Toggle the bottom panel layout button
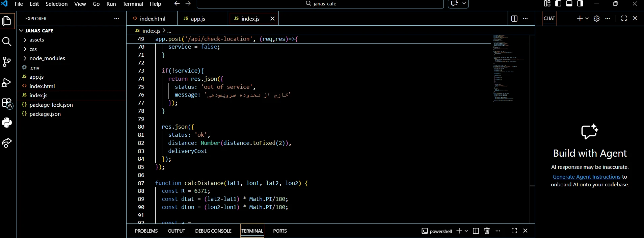644x238 pixels. click(x=569, y=4)
